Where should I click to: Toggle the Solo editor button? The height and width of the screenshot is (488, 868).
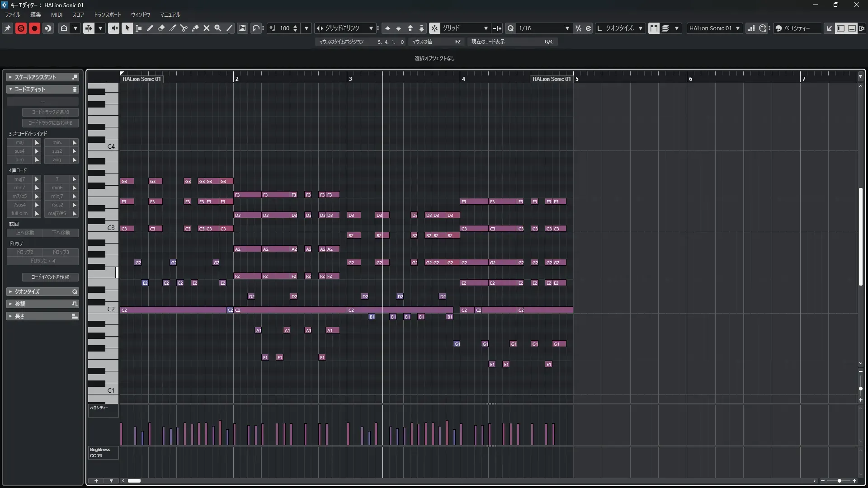pyautogui.click(x=21, y=28)
